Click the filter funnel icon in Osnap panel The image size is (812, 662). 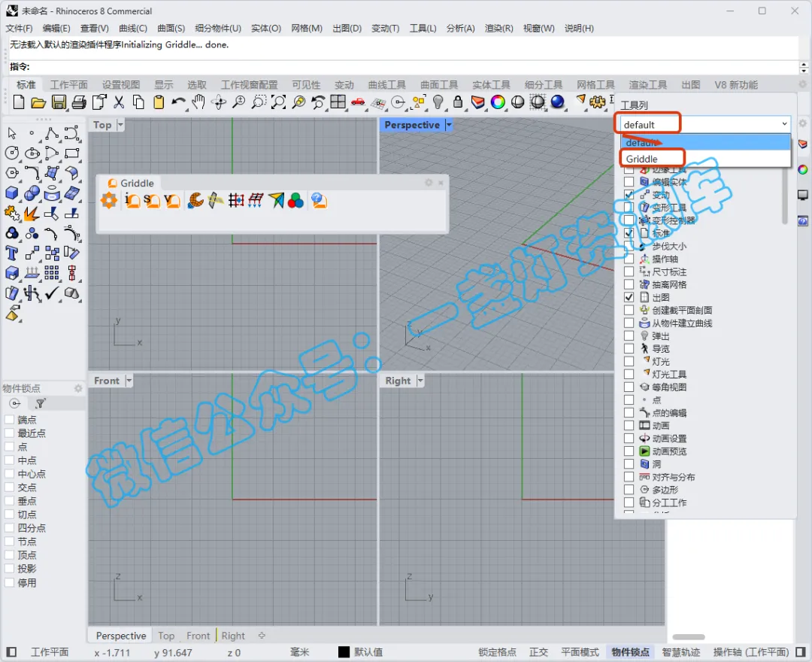click(41, 403)
